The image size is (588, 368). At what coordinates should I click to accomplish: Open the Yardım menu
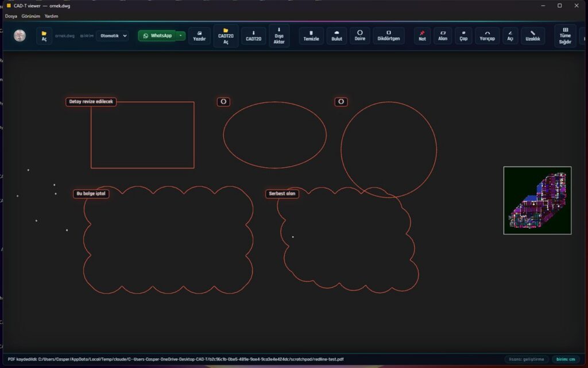(51, 16)
